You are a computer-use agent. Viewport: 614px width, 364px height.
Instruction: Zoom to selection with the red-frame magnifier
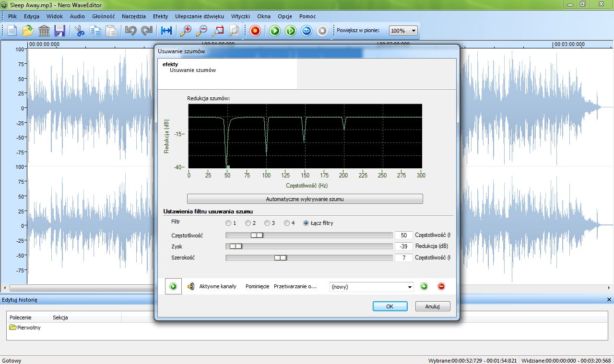218,31
